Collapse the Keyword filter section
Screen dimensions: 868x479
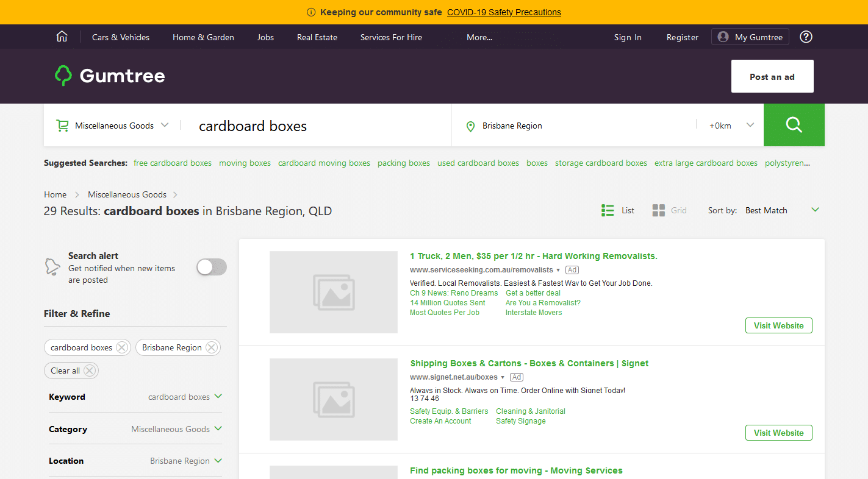click(x=219, y=397)
